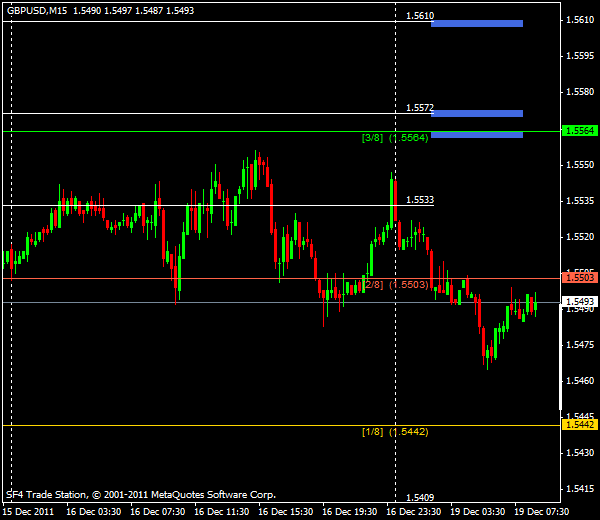Select the [1/8] (1.5442) level label
Image resolution: width=600 pixels, height=520 pixels.
[395, 432]
